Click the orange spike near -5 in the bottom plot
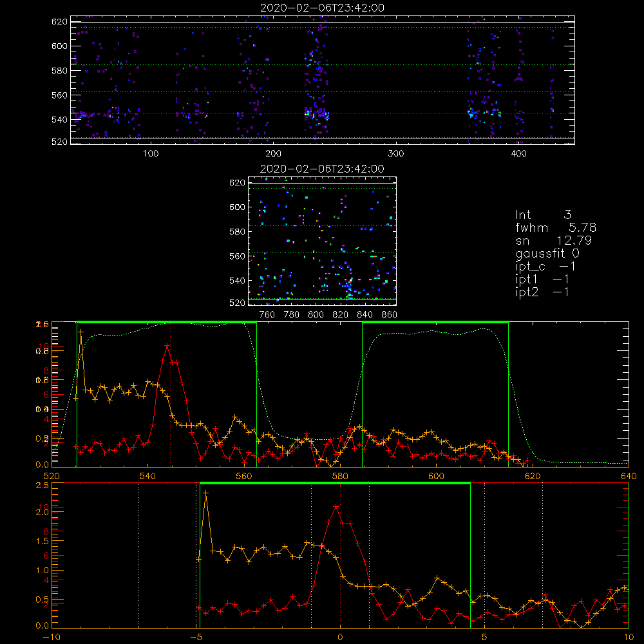 206,493
